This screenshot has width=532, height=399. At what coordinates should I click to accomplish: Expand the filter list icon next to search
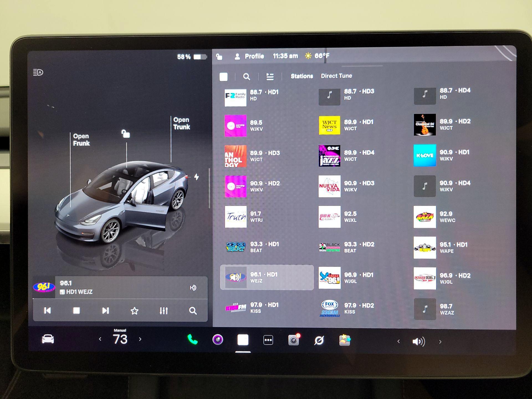click(270, 77)
